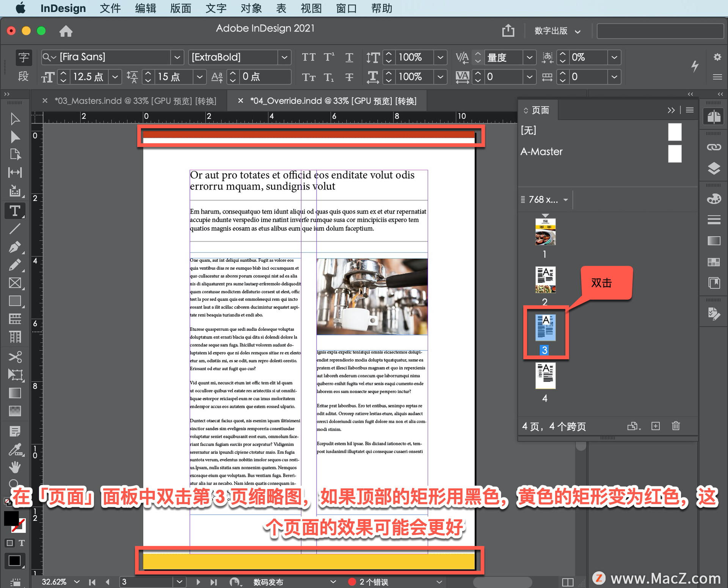Select the Pencil tool
The height and width of the screenshot is (588, 728).
pos(15,265)
